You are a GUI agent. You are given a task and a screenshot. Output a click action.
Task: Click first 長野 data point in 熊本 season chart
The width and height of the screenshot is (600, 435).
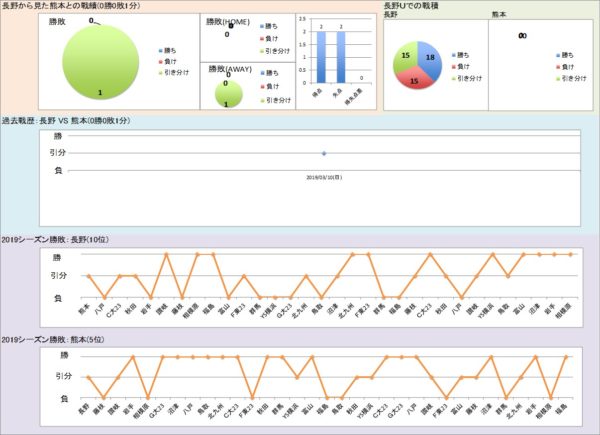(88, 377)
